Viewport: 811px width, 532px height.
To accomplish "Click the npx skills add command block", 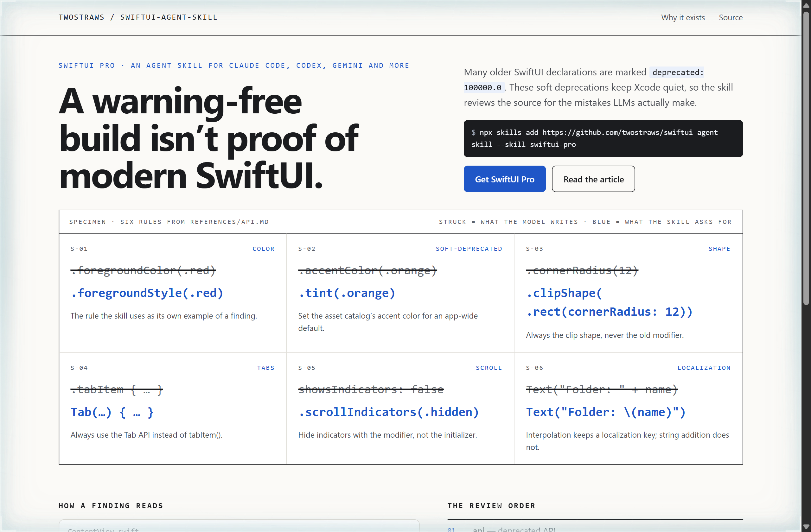I will pos(603,139).
